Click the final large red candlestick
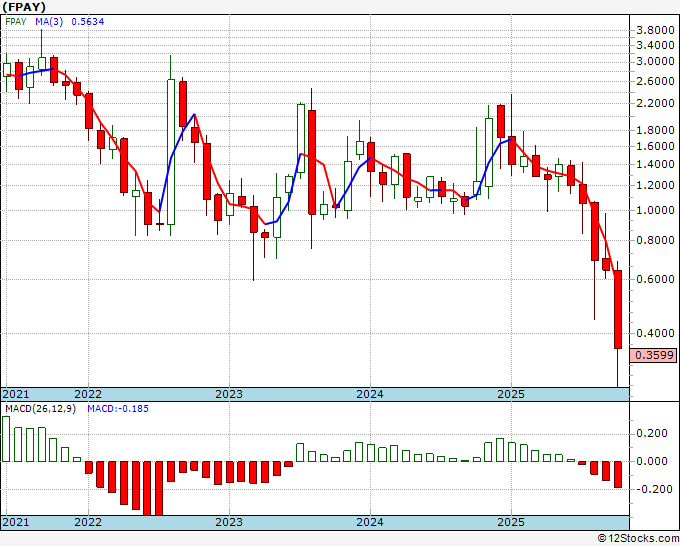The image size is (680, 546). pos(618,309)
